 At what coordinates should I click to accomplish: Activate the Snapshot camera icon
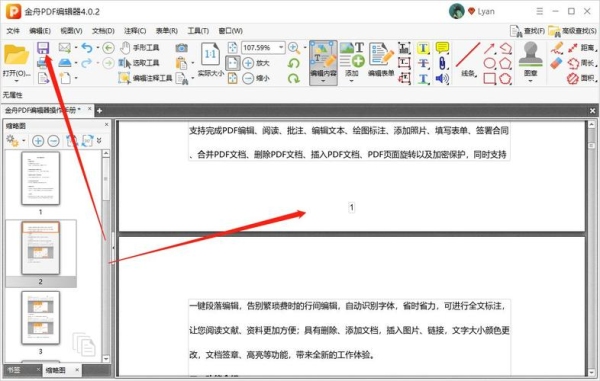pos(181,48)
